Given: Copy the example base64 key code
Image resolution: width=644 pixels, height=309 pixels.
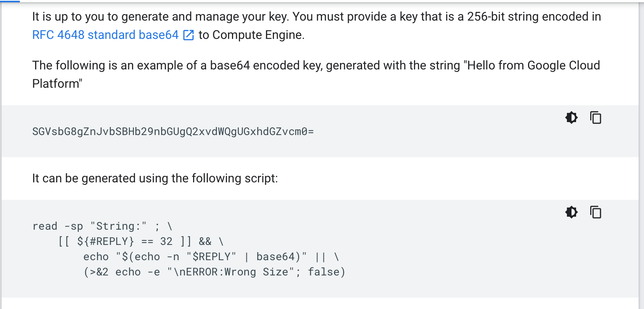Looking at the screenshot, I should click(596, 117).
